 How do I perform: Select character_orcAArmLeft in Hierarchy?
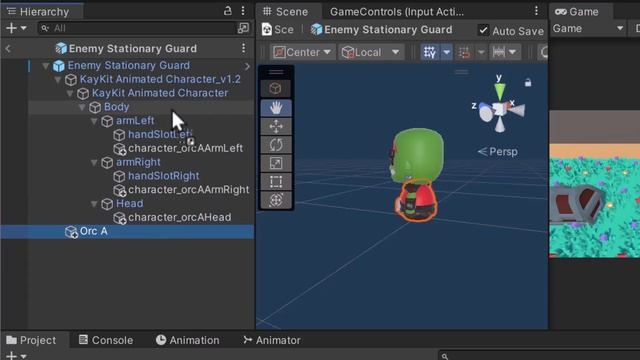coord(186,148)
